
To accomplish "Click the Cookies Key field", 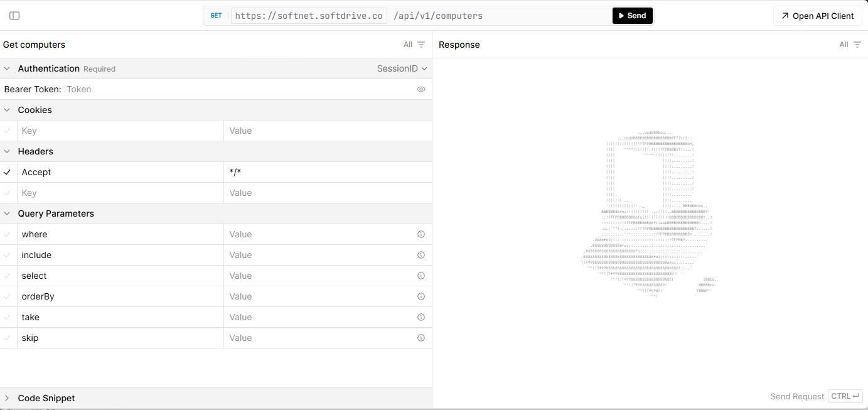I will coord(121,131).
